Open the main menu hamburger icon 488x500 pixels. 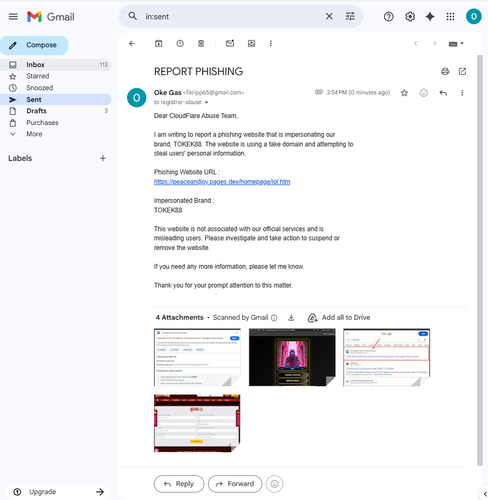[x=13, y=16]
